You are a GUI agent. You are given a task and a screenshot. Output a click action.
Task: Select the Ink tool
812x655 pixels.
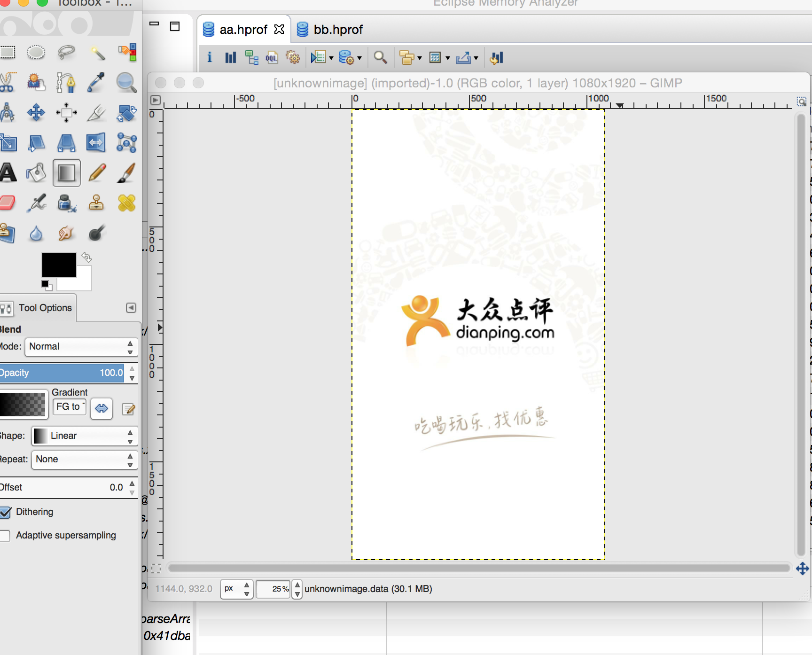66,203
